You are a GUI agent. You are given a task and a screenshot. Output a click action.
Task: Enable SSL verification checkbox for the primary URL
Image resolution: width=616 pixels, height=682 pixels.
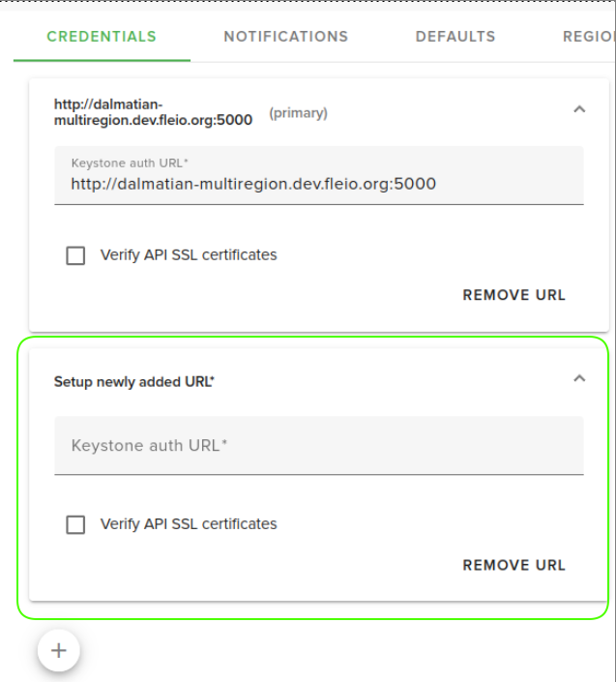pyautogui.click(x=75, y=255)
